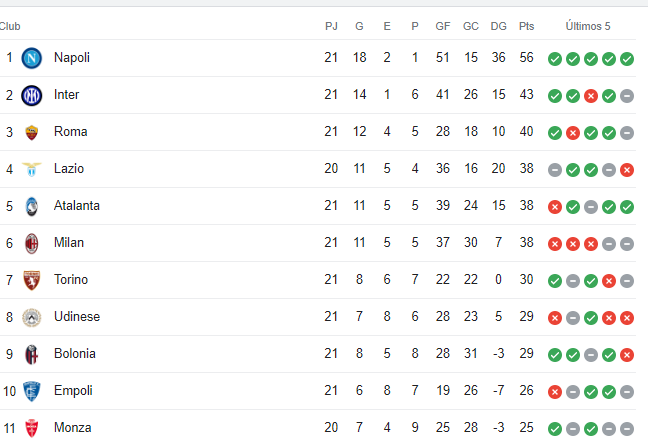Click the Empoli club crest
The image size is (648, 445).
pos(31,391)
